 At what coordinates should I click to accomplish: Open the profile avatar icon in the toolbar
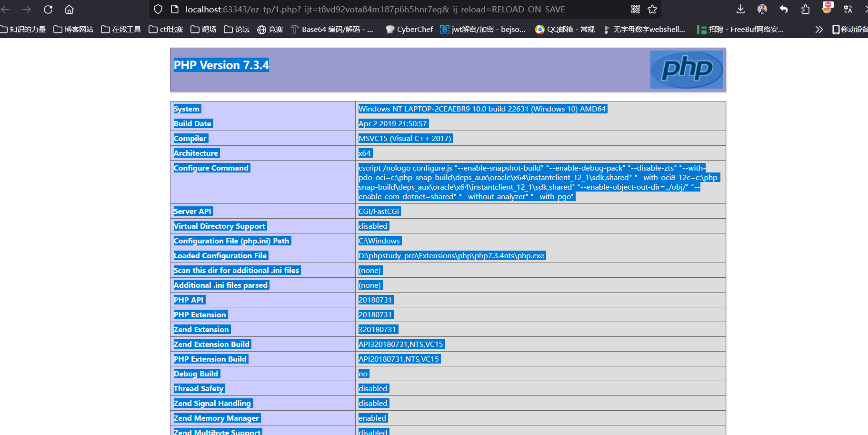(762, 9)
